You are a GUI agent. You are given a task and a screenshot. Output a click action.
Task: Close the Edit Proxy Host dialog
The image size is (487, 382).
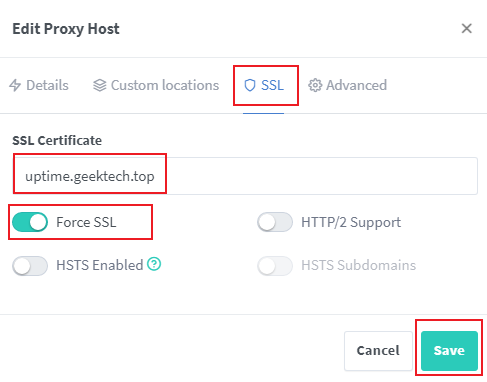coord(467,29)
